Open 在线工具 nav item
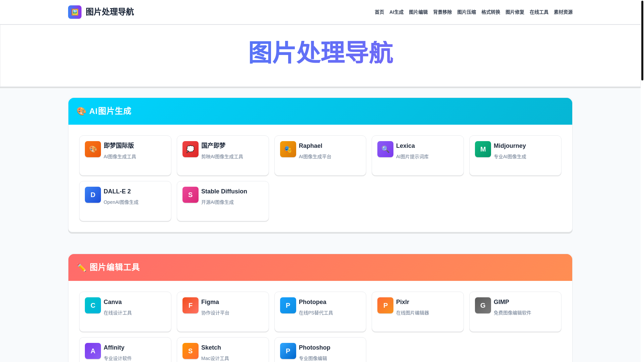 coord(539,12)
